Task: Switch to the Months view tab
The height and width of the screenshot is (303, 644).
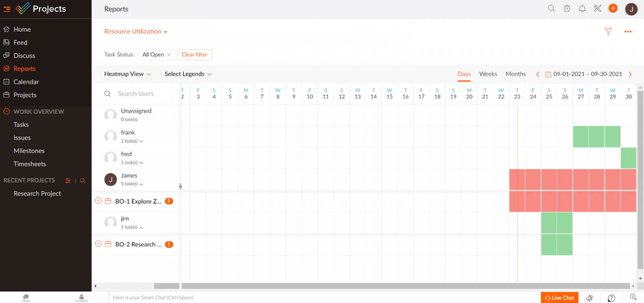Action: click(x=516, y=74)
